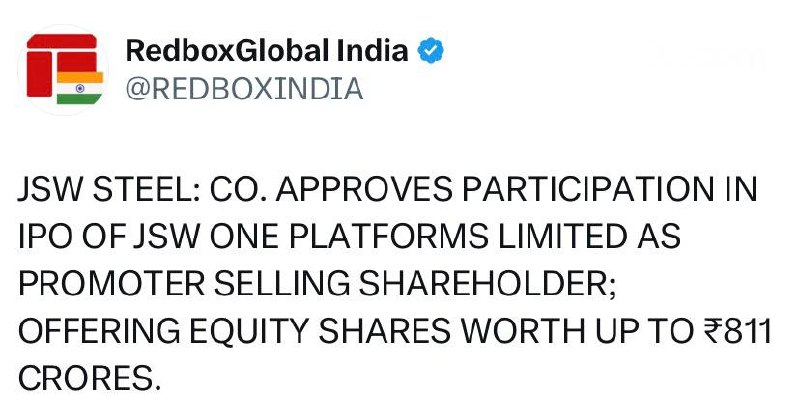800x420 pixels.
Task: Open the @REDBOXINDIA handle link
Action: [x=244, y=89]
